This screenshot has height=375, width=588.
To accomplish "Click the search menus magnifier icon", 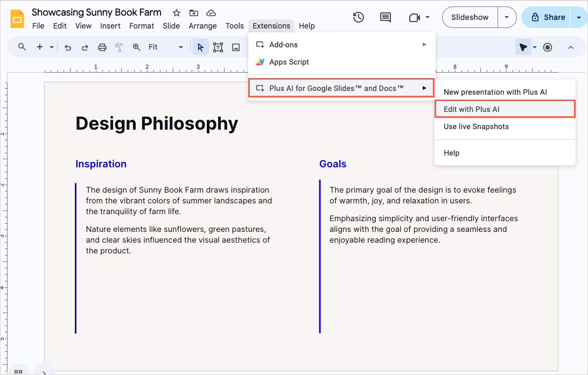I will [22, 47].
